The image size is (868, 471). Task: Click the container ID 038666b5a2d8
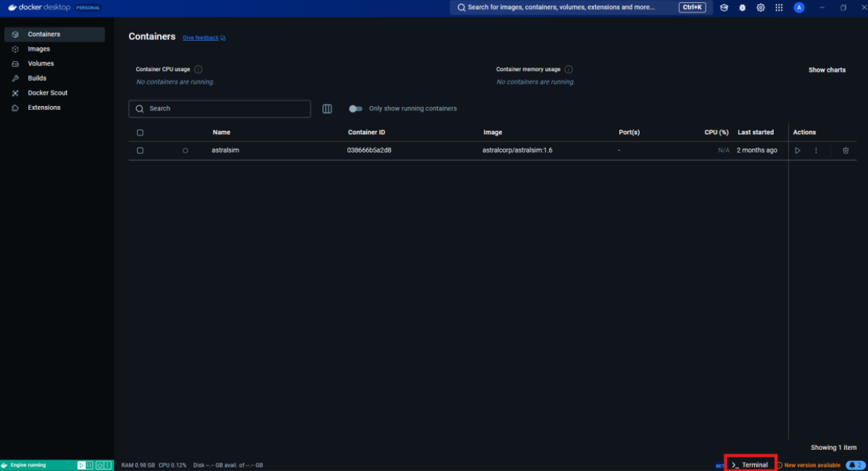[x=369, y=150]
